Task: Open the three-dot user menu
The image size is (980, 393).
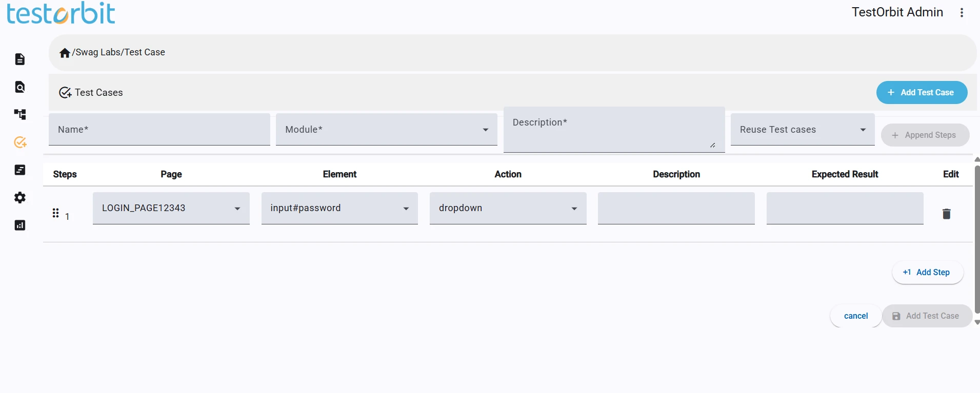Action: pos(962,13)
